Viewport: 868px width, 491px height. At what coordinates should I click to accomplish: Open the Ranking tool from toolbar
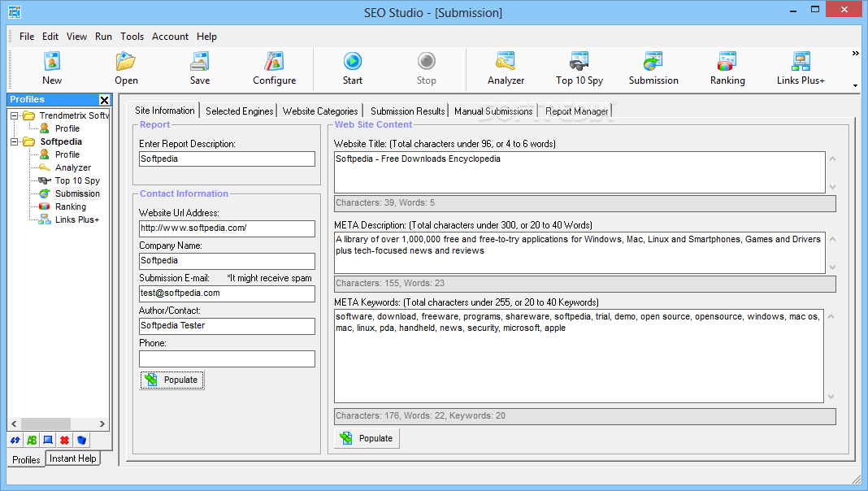click(727, 68)
